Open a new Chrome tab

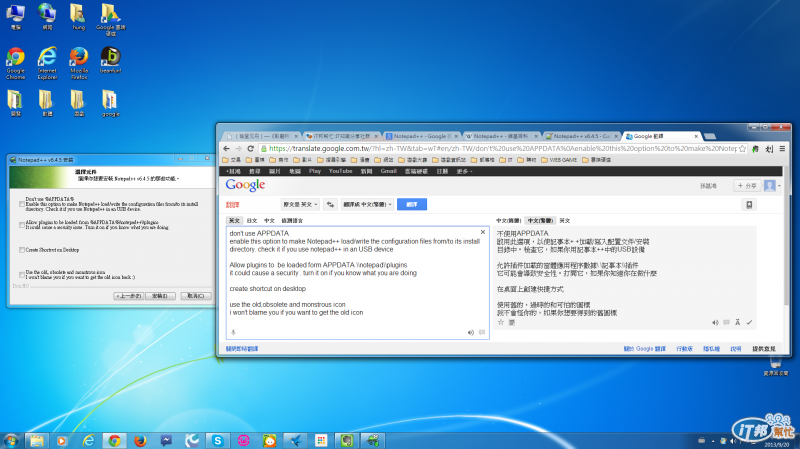(x=710, y=136)
